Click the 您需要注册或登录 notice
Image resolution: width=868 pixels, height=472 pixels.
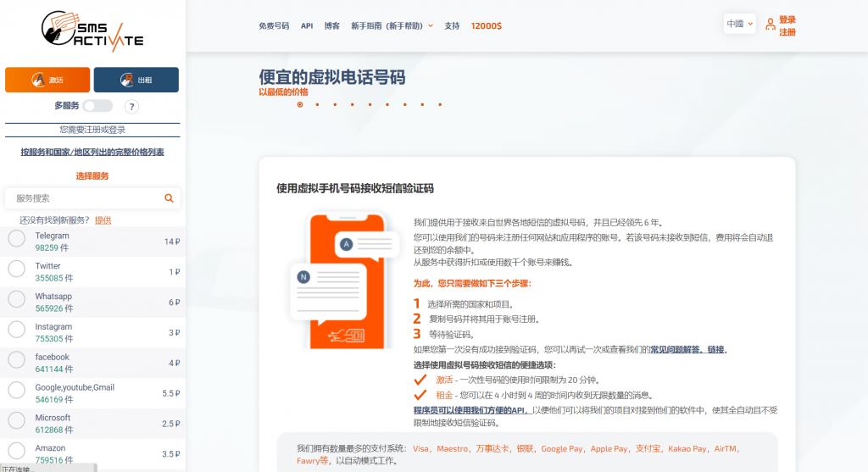pos(92,130)
